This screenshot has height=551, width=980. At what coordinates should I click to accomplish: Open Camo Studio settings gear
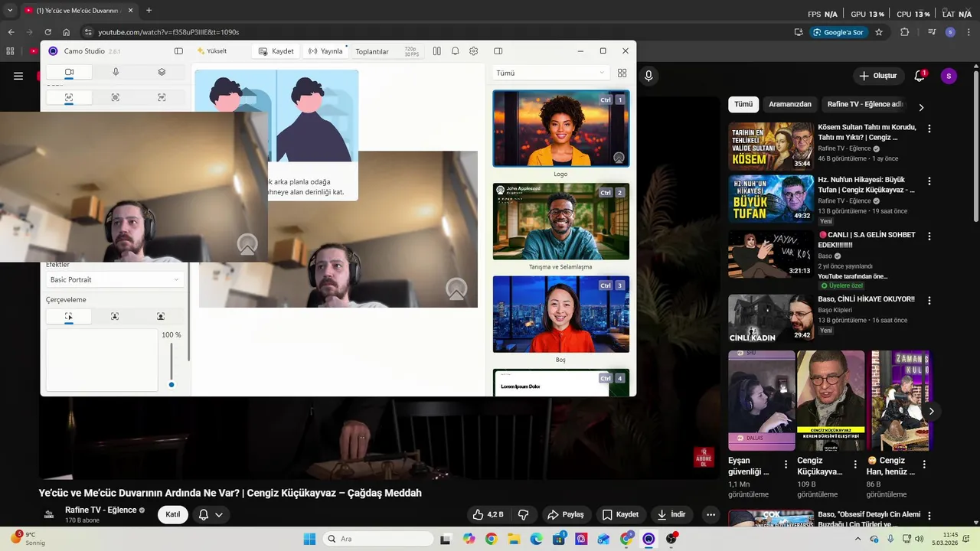click(474, 51)
